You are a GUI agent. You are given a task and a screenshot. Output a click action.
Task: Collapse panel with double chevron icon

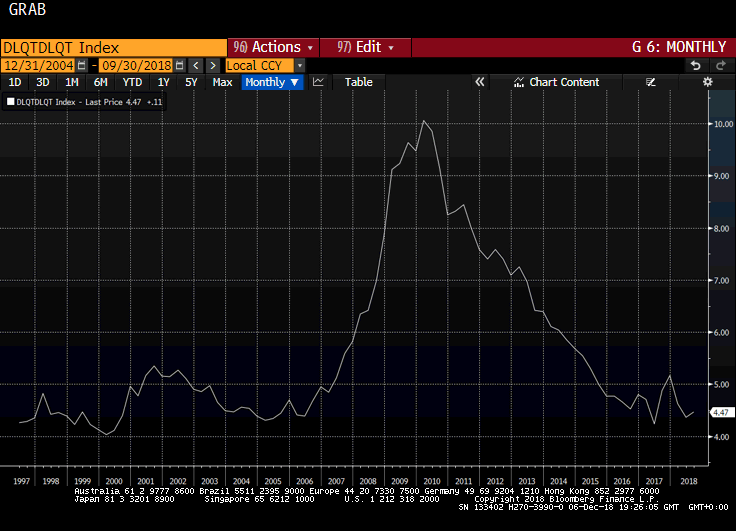point(480,82)
